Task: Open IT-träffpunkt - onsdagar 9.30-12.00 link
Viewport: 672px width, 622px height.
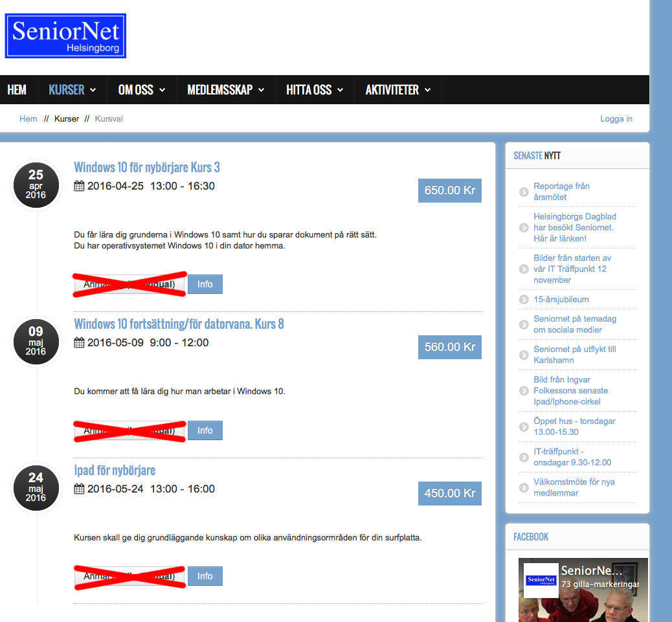Action: [572, 457]
